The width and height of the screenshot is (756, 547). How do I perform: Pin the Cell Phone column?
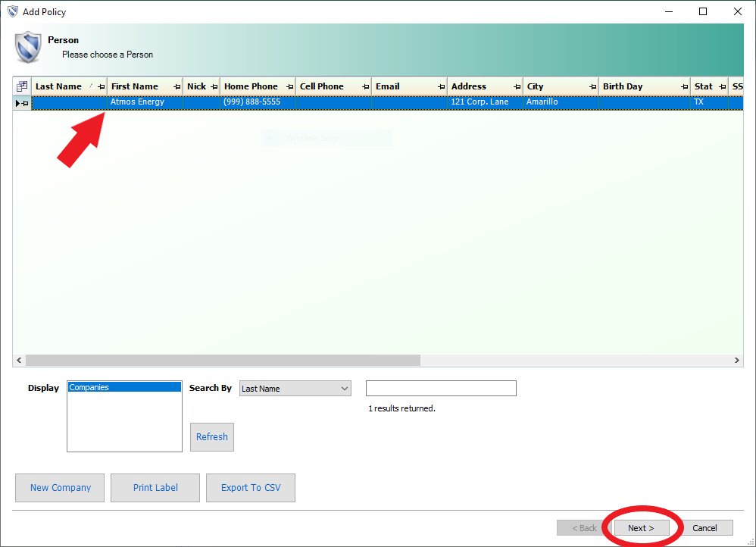[366, 86]
